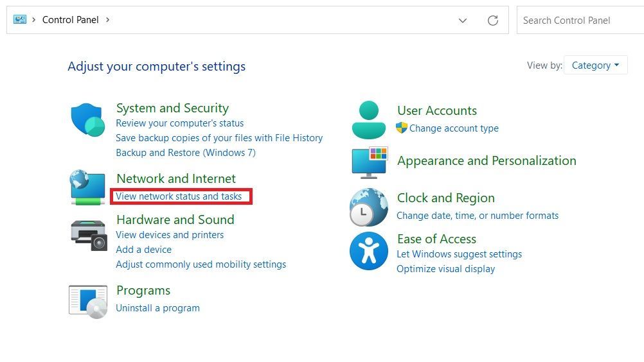Open Change account type link
644x362 pixels.
pos(454,128)
